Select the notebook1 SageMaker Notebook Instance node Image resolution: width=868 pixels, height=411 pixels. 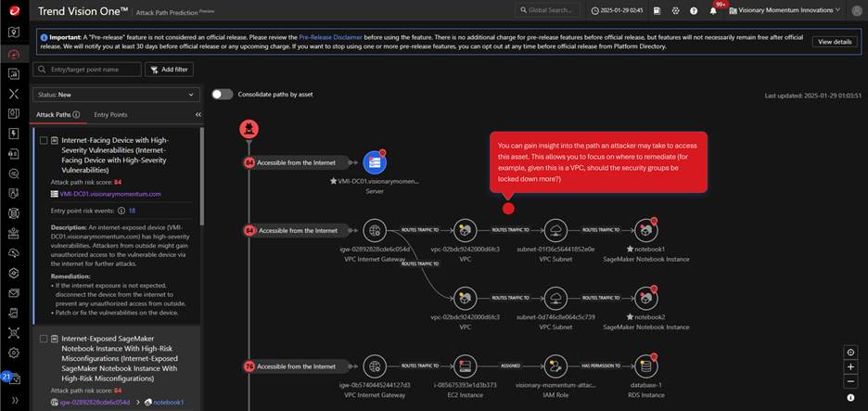[x=645, y=230]
